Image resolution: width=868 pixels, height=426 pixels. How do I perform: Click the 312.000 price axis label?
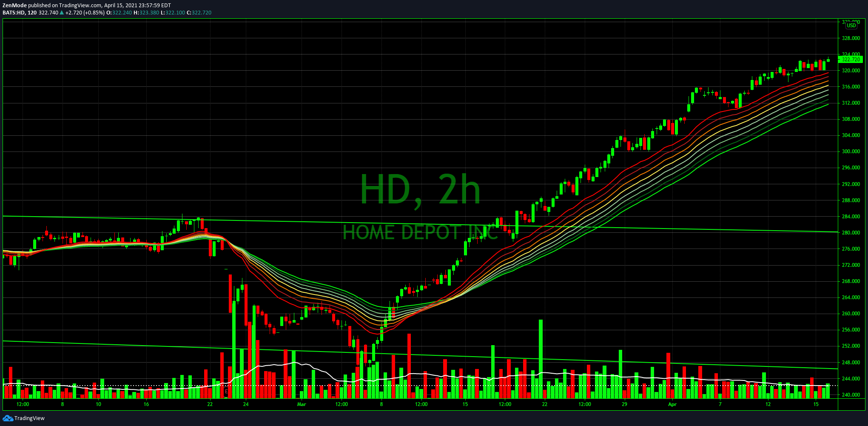[x=851, y=103]
